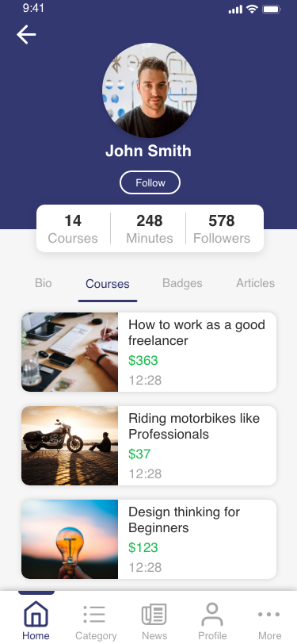Switch to the Bio tab
The width and height of the screenshot is (297, 644).
click(x=43, y=283)
